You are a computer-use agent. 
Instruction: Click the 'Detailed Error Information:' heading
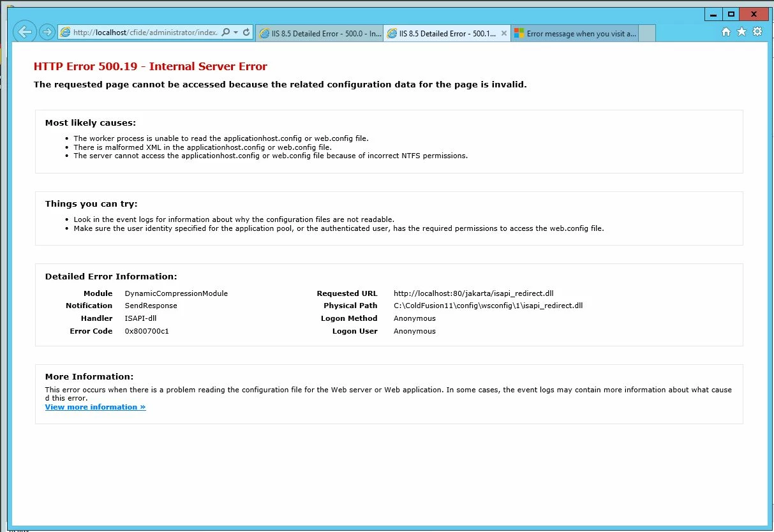111,277
